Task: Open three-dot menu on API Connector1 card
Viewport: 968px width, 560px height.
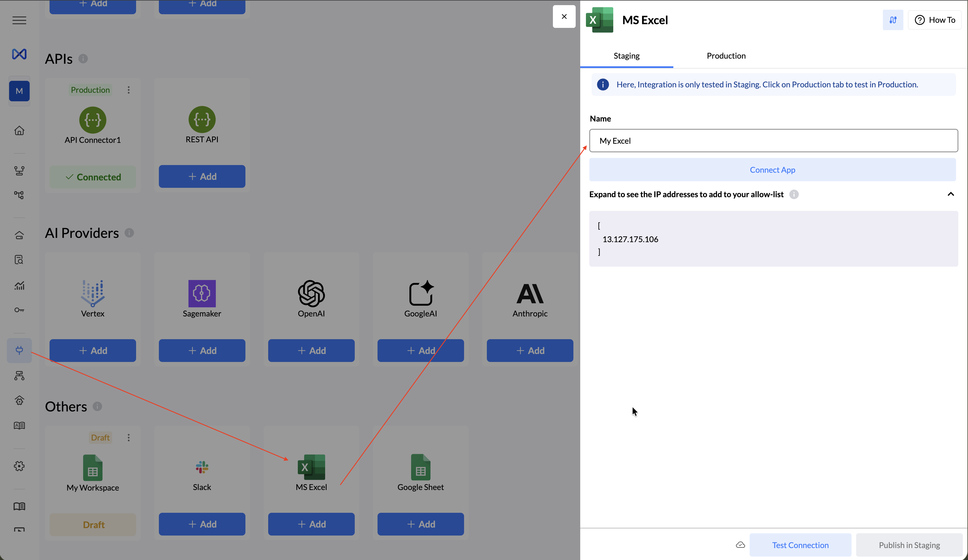Action: pos(129,90)
